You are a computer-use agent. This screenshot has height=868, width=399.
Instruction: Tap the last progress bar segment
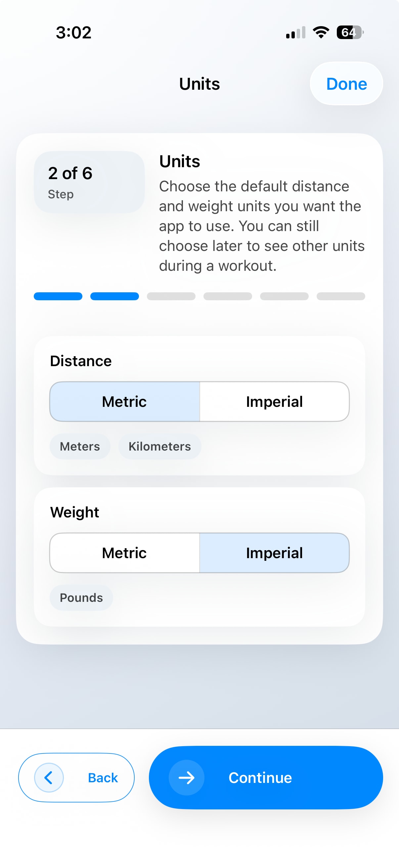341,296
